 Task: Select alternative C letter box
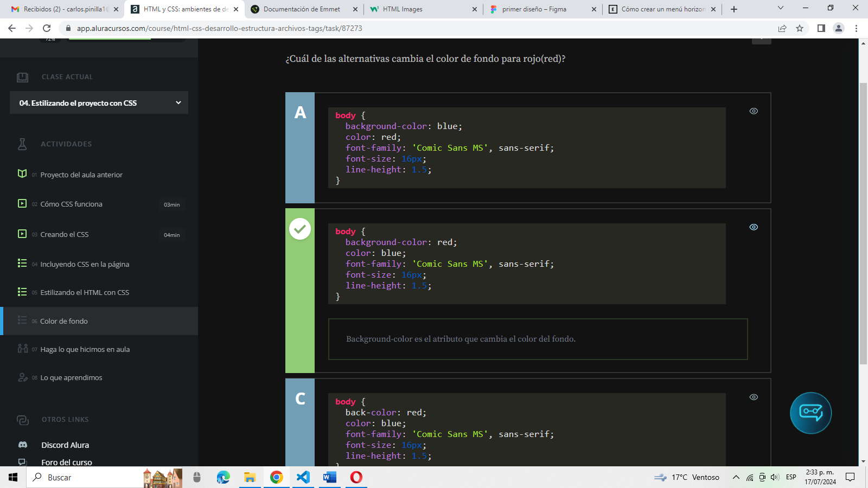pos(300,422)
